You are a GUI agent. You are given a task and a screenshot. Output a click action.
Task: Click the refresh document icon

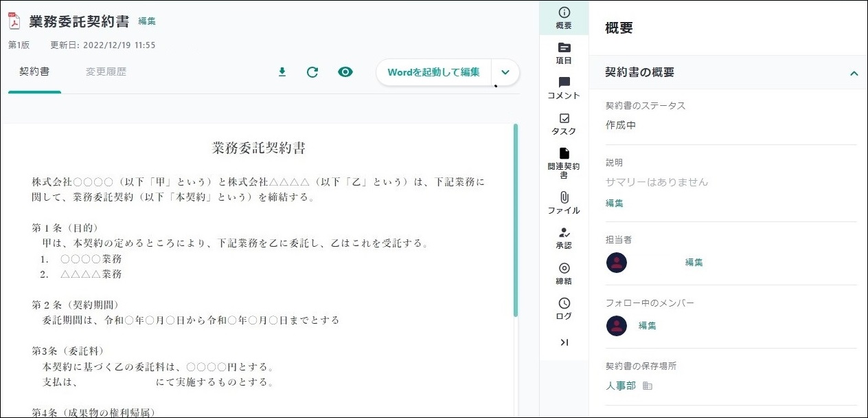coord(312,72)
